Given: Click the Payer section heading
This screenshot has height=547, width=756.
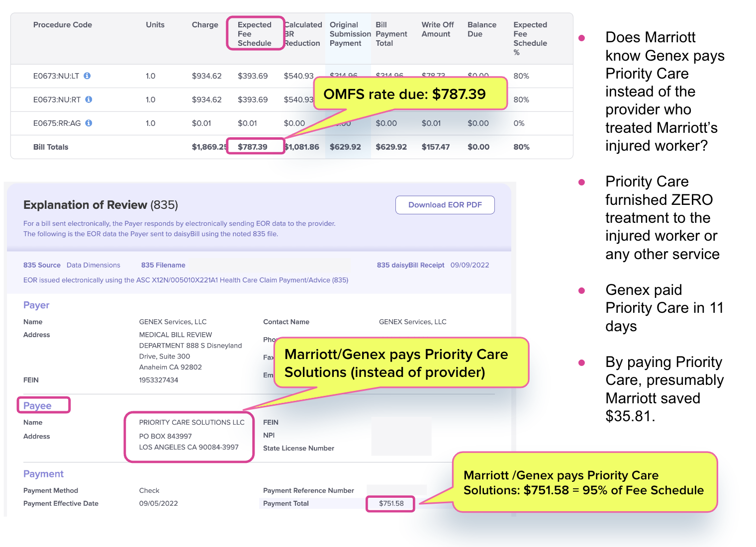Looking at the screenshot, I should click(36, 305).
